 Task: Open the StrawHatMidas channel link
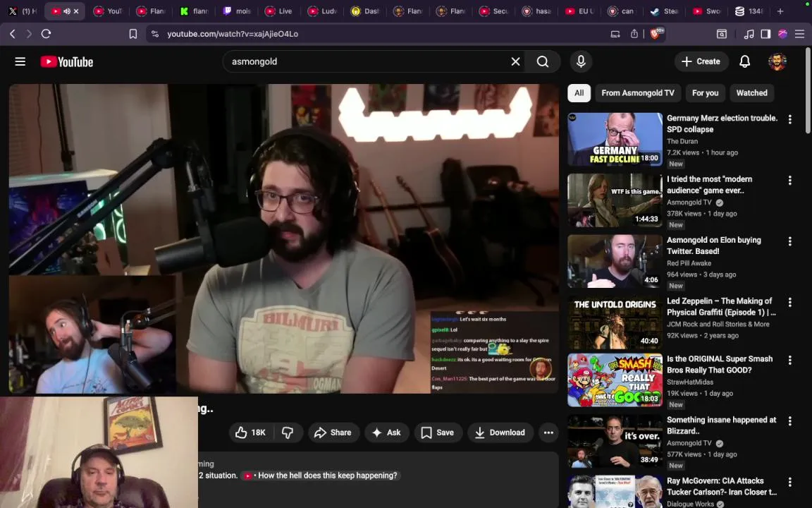coord(690,382)
